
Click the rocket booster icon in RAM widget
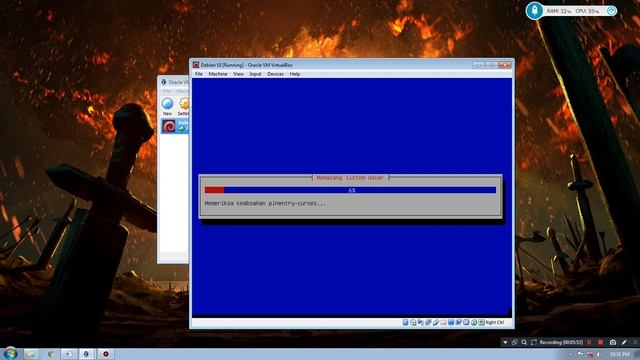click(x=534, y=11)
